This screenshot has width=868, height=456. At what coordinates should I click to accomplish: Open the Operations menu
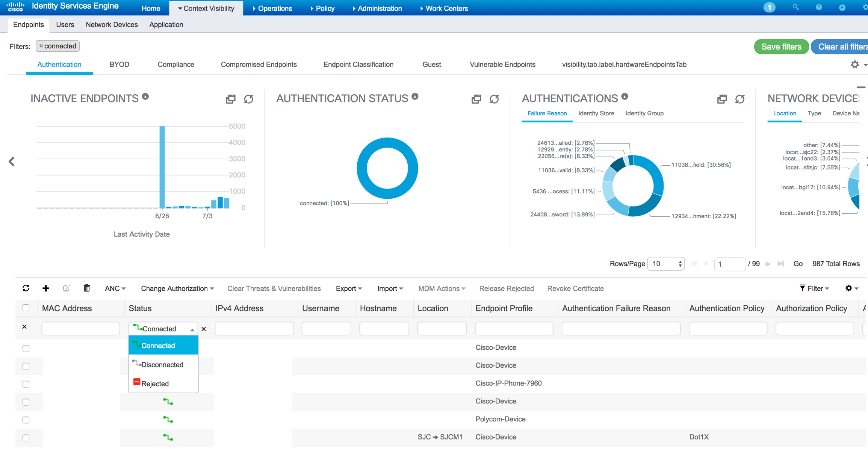point(272,8)
